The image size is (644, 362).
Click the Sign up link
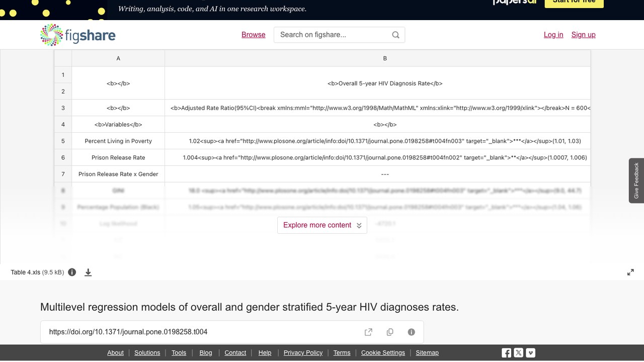(584, 35)
